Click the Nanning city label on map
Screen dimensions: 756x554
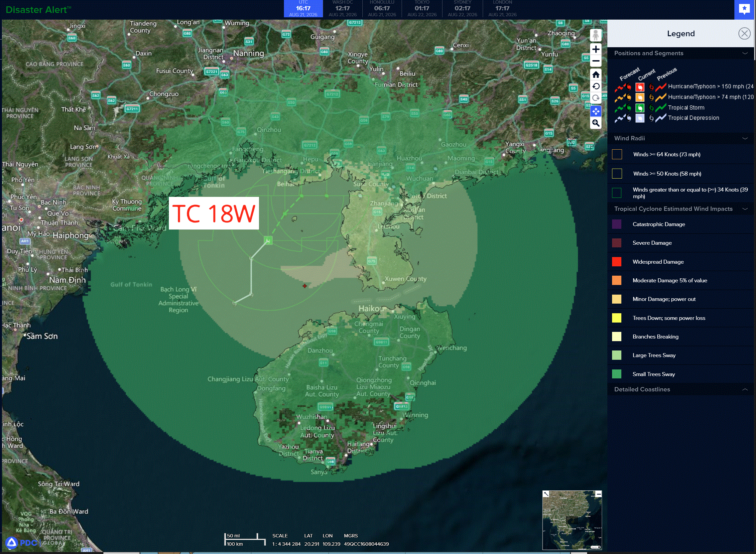coord(248,53)
